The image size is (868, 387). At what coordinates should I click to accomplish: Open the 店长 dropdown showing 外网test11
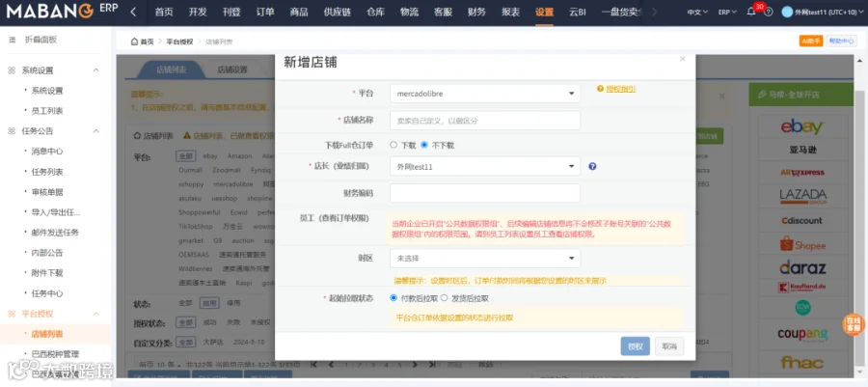[485, 166]
